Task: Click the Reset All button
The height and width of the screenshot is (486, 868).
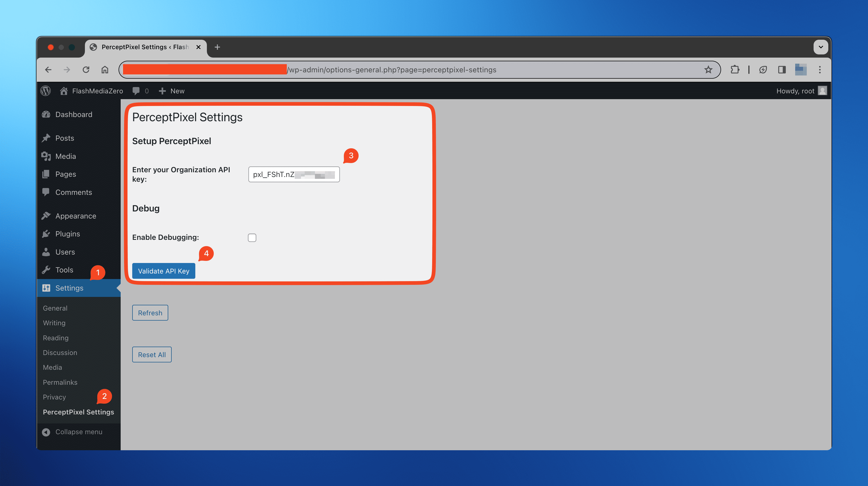Action: click(151, 354)
